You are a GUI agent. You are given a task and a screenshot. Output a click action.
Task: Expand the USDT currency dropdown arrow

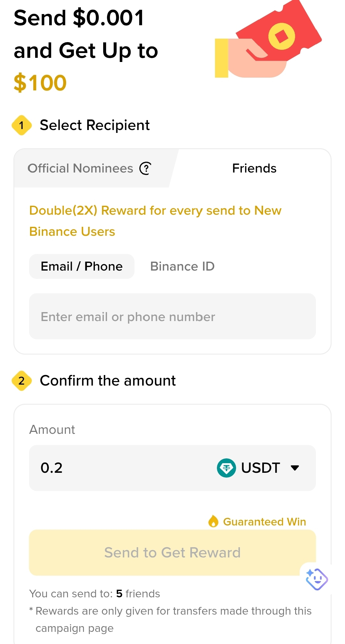pos(295,468)
